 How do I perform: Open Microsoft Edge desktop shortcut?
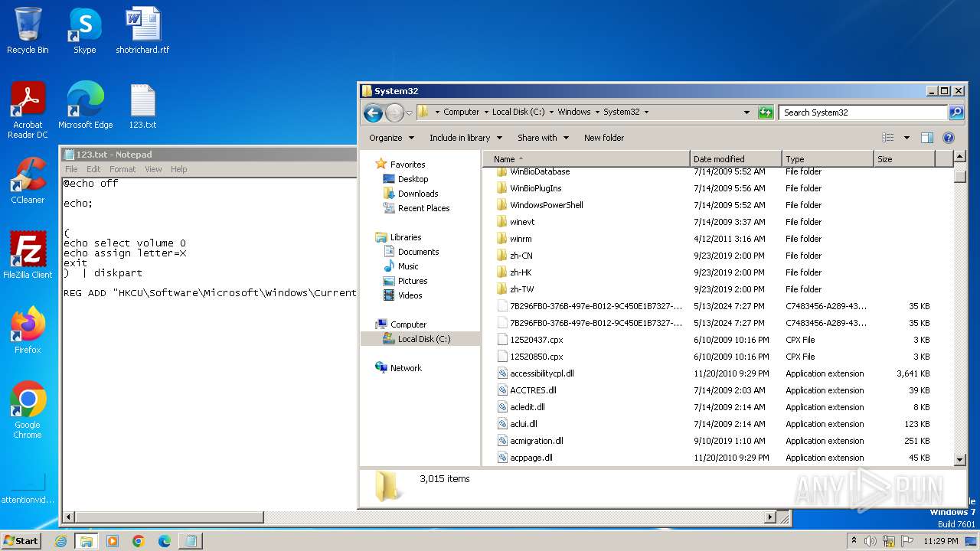[85, 106]
